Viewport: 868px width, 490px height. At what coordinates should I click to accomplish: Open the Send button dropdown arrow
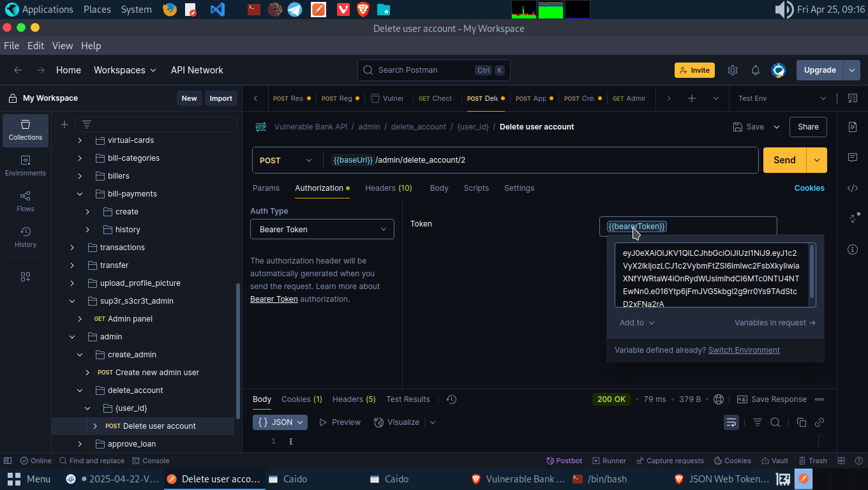coord(817,160)
